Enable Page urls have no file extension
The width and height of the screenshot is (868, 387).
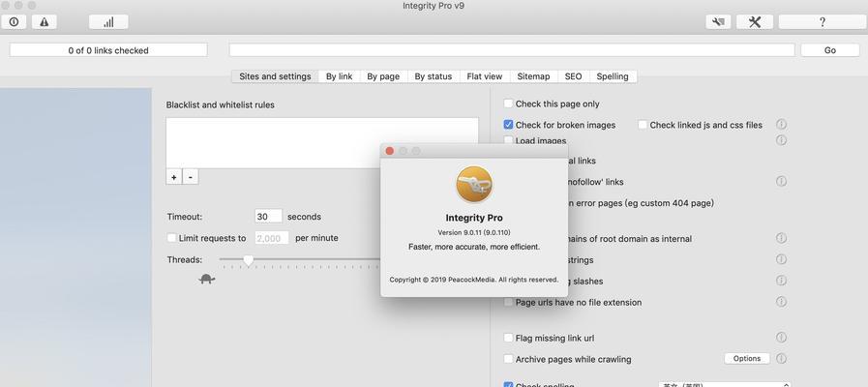[x=508, y=302]
